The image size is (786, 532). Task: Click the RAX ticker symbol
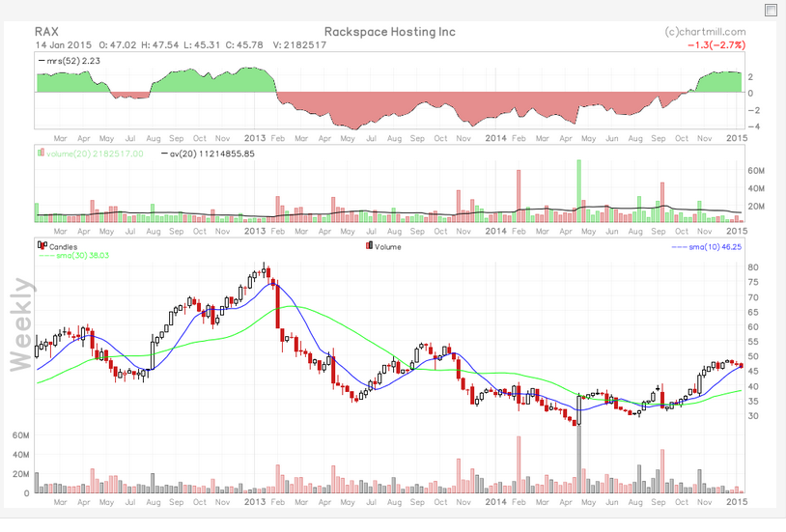tap(46, 32)
